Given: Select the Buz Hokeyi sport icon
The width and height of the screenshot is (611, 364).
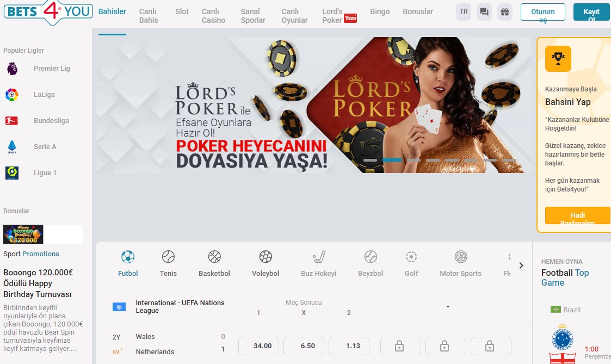Looking at the screenshot, I should point(319,257).
